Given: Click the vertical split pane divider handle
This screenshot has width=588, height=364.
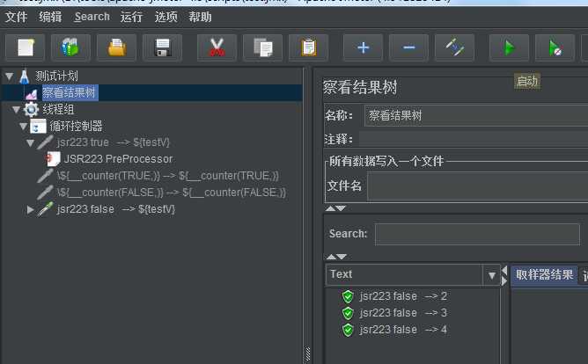Looking at the screenshot, I should [308, 354].
